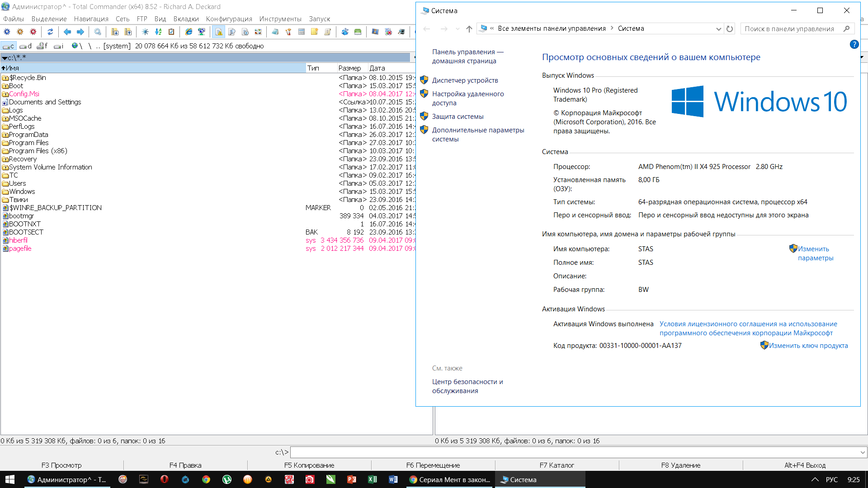This screenshot has height=488, width=868.
Task: Expand the Control Panel address history dropdown
Action: click(718, 28)
